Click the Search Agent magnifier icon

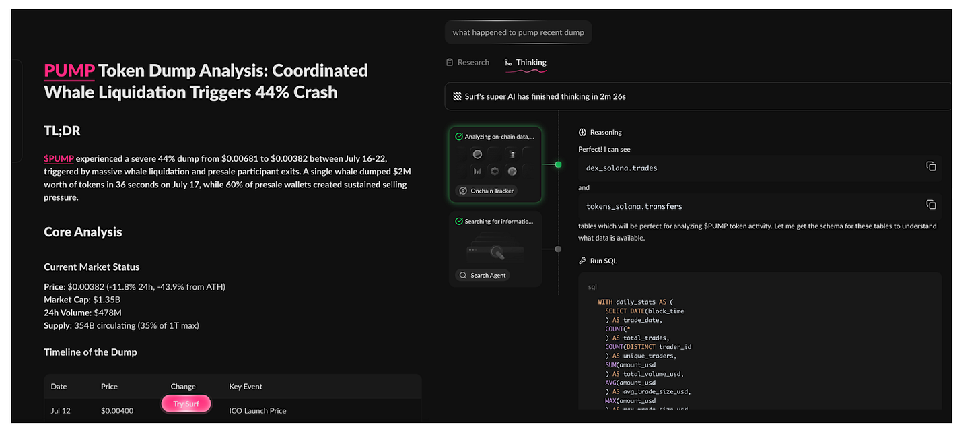463,276
